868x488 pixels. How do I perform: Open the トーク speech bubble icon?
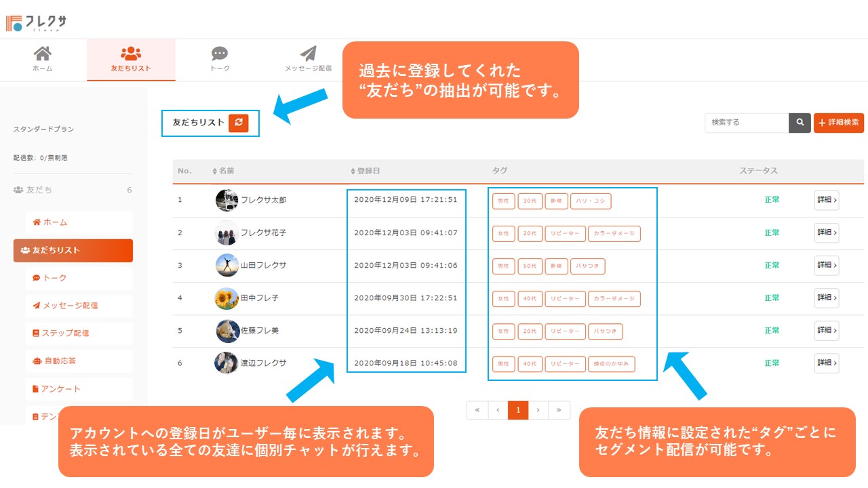[219, 53]
